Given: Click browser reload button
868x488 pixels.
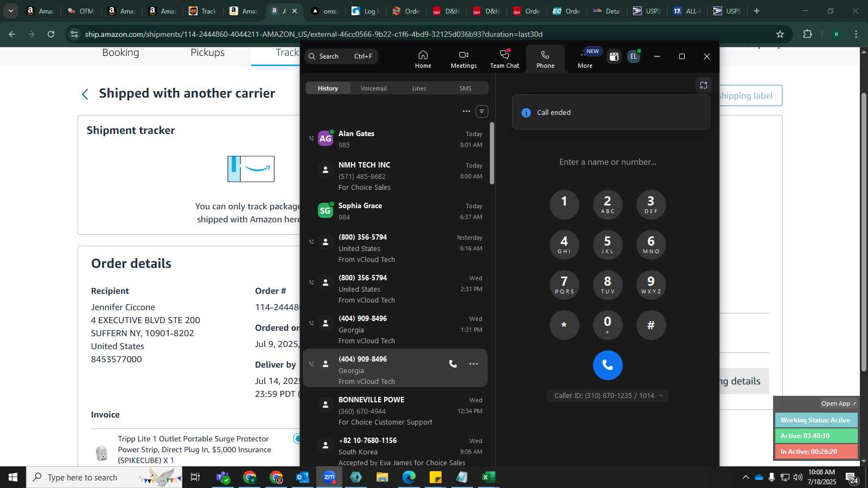Looking at the screenshot, I should pos(51,34).
